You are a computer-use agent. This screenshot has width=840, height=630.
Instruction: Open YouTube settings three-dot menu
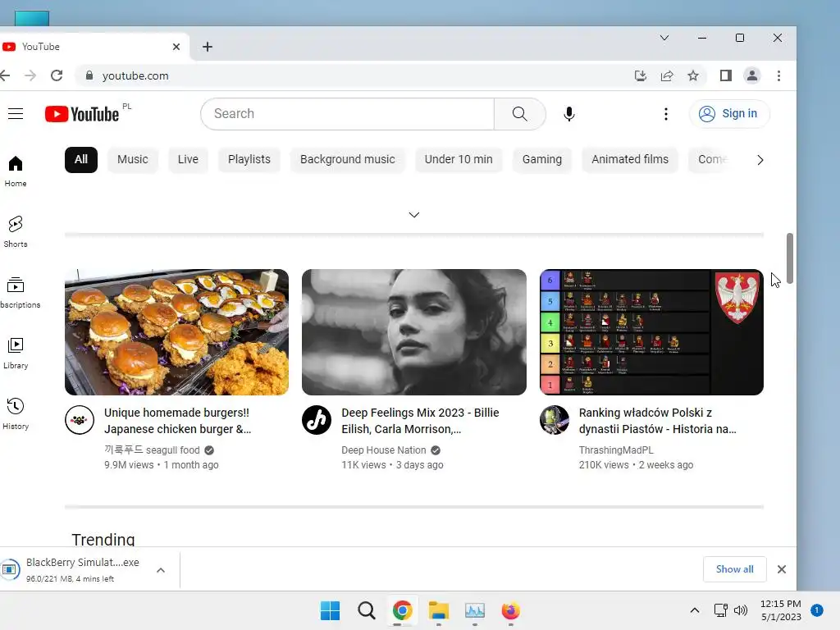pyautogui.click(x=666, y=113)
